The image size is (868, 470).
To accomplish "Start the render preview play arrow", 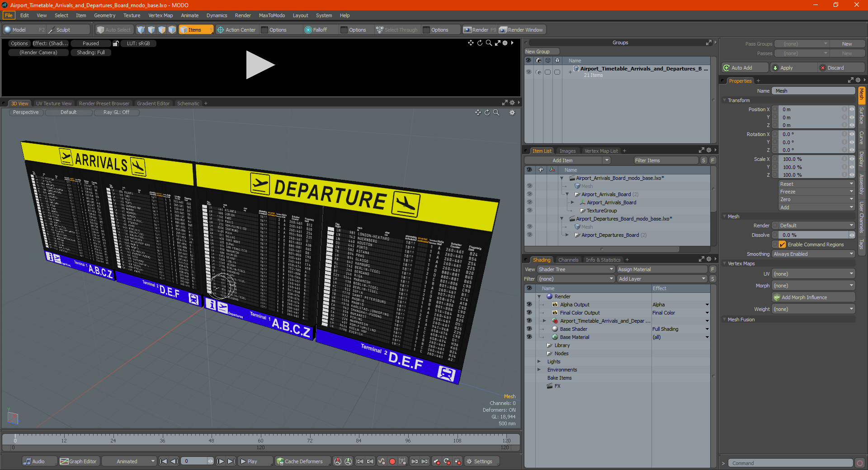I will click(x=259, y=65).
